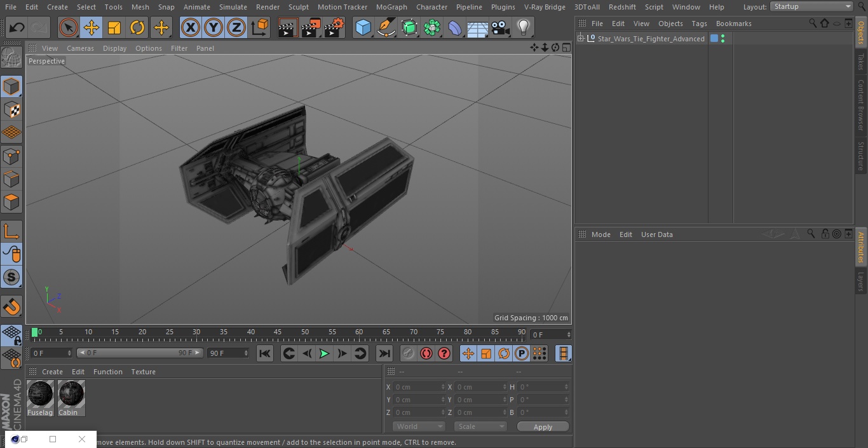The width and height of the screenshot is (868, 448).
Task: Toggle the Snap magnet icon
Action: (x=11, y=306)
